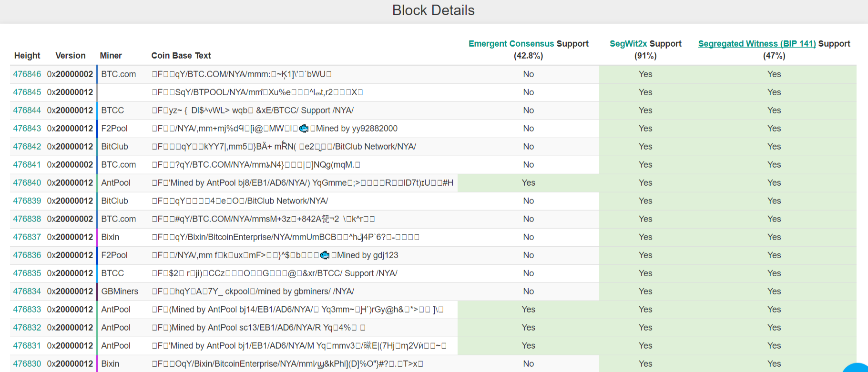Screen dimensions: 868x372
Task: Click the Height column header
Action: (27, 56)
